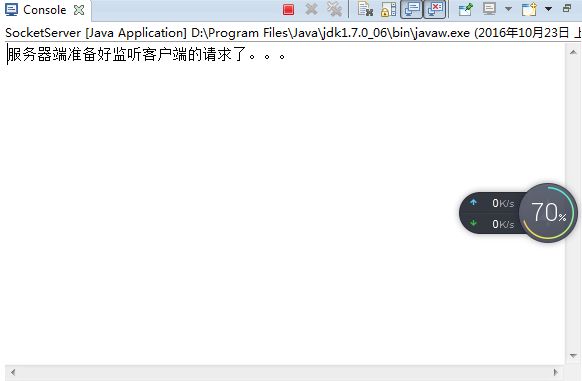Click the horizontal scrollbar left arrow
The height and width of the screenshot is (381, 582).
pyautogui.click(x=13, y=372)
